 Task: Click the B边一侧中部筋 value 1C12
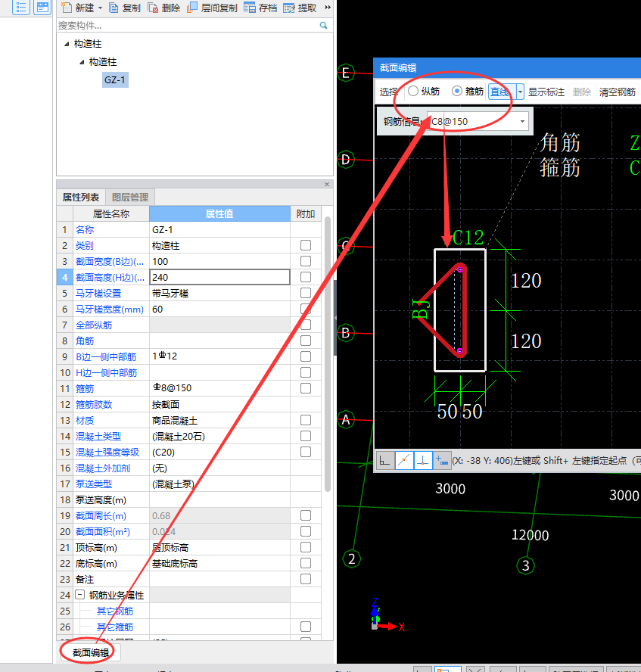tap(219, 356)
